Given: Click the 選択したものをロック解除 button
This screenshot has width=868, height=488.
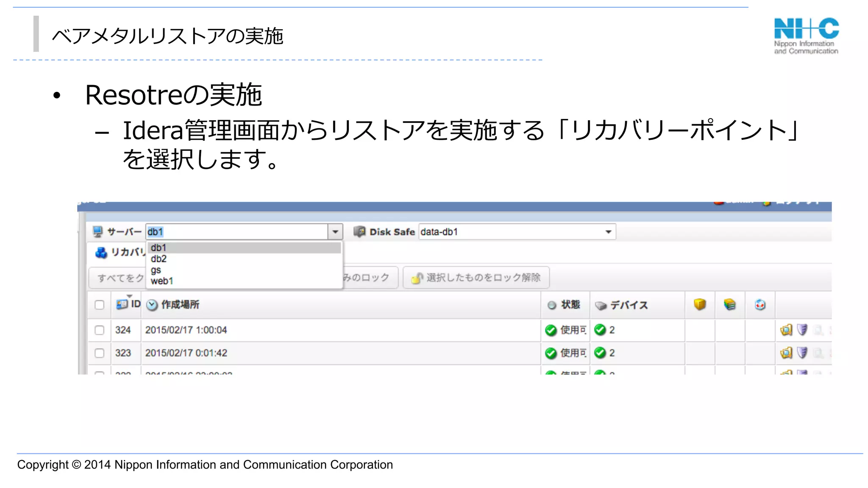Looking at the screenshot, I should coord(476,277).
